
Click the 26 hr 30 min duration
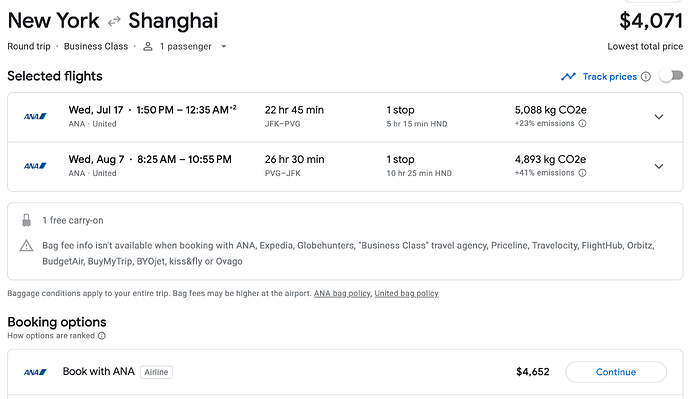tap(294, 159)
